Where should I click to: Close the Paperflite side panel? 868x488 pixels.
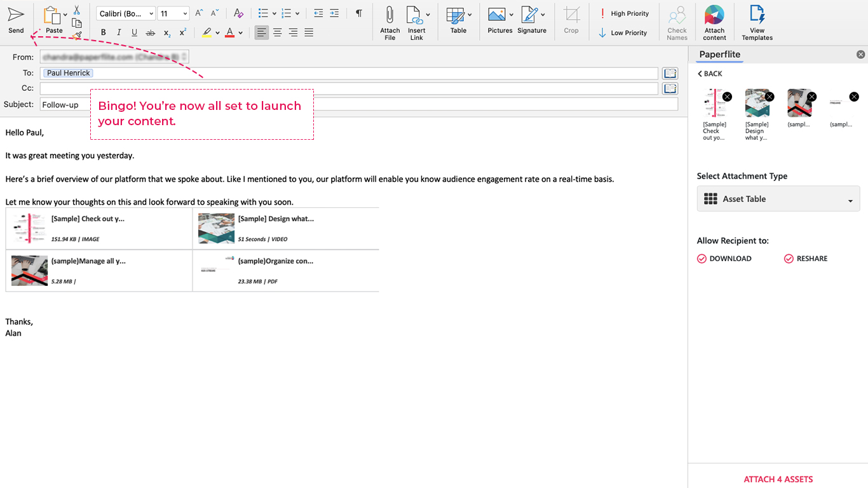(861, 55)
